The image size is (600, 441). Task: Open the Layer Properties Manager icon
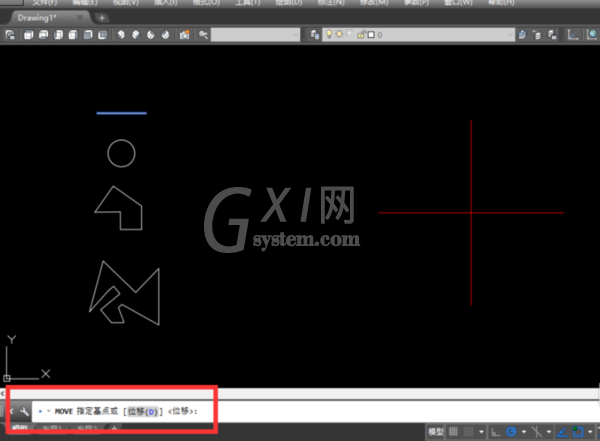pyautogui.click(x=315, y=35)
